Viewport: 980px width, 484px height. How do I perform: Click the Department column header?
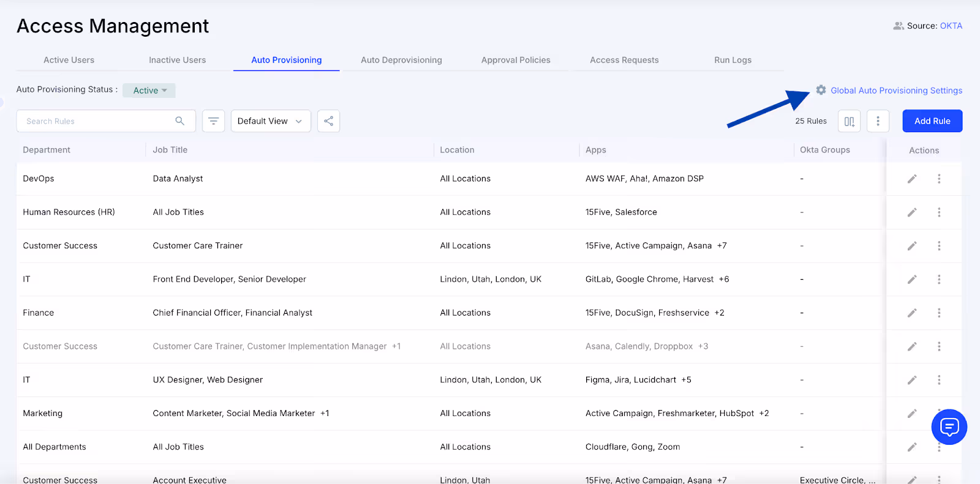[47, 150]
